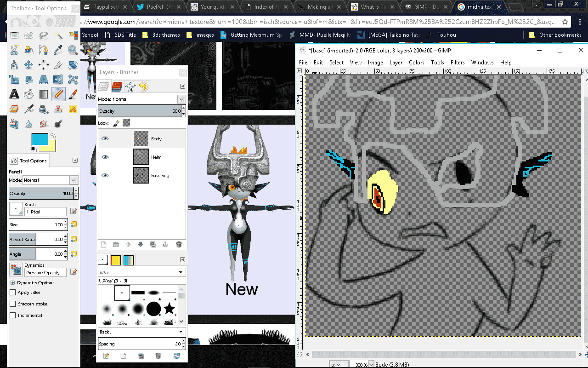Open Basic brush tag dropdown
This screenshot has height=368, width=588.
[142, 332]
